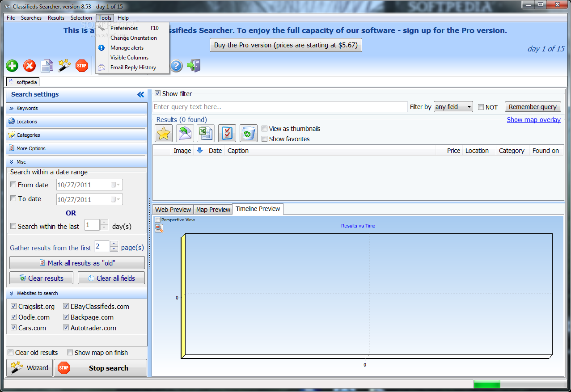Click the magic wand wizard toolbar icon
Screen dimensions: 571x392
coord(64,66)
